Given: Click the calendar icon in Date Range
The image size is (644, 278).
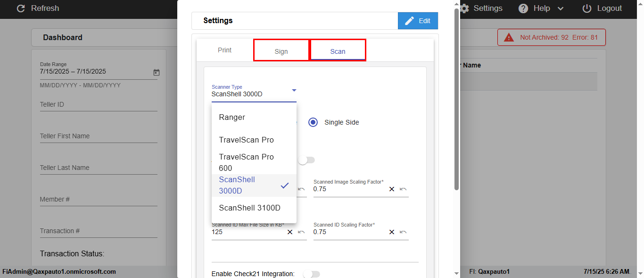Looking at the screenshot, I should pyautogui.click(x=157, y=72).
